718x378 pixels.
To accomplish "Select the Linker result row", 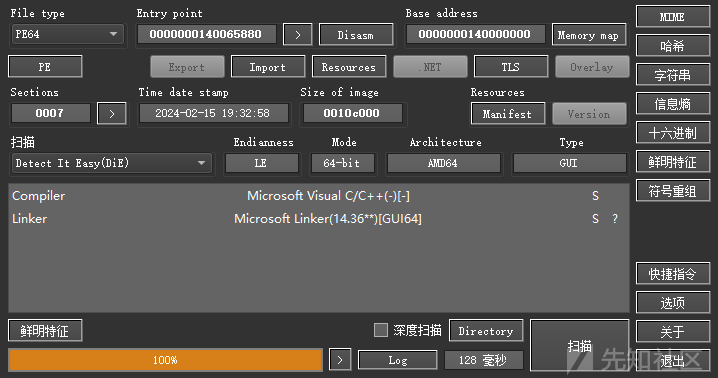I will click(319, 219).
